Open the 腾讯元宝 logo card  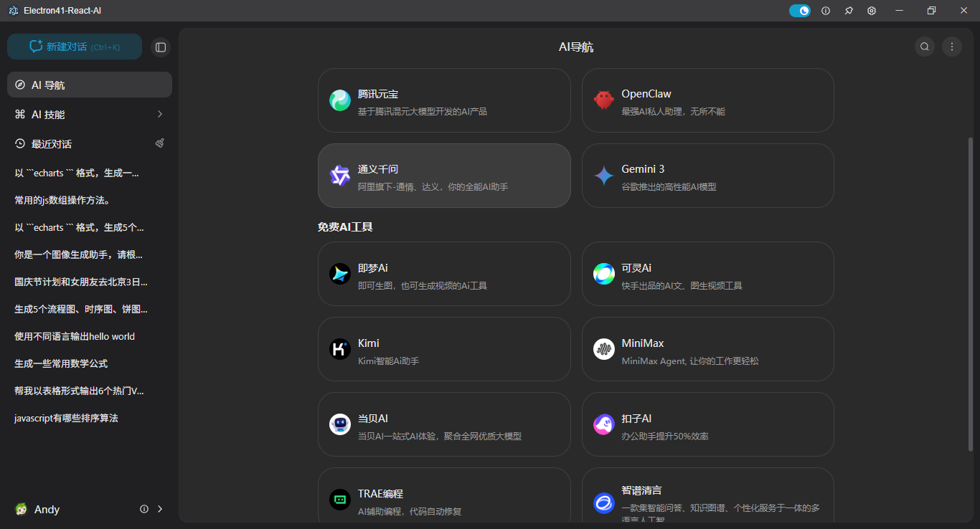(340, 100)
